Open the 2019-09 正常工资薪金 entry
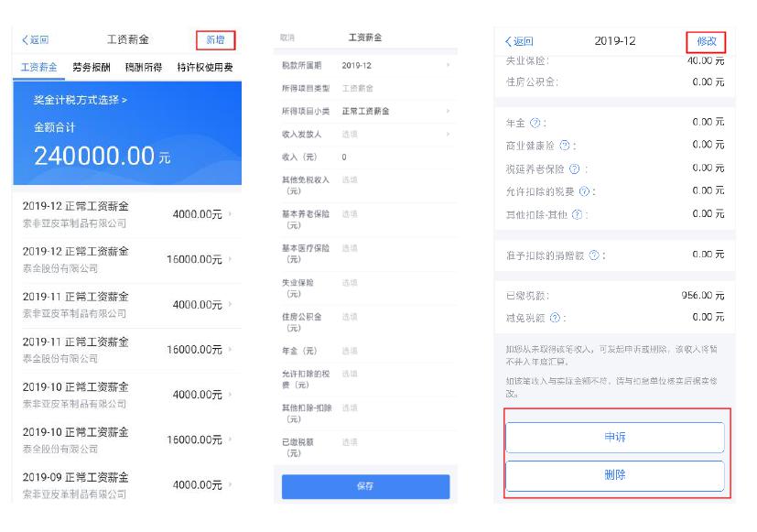Screen dimensions: 757x532 coord(127,484)
